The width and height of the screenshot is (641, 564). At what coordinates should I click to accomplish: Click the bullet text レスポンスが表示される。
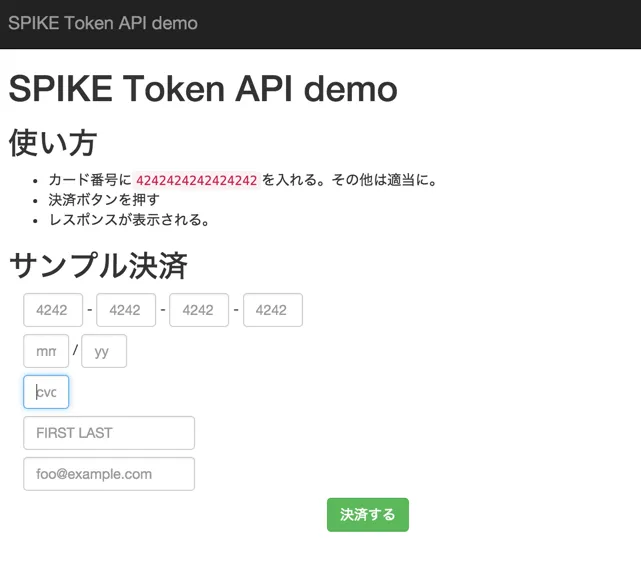129,219
